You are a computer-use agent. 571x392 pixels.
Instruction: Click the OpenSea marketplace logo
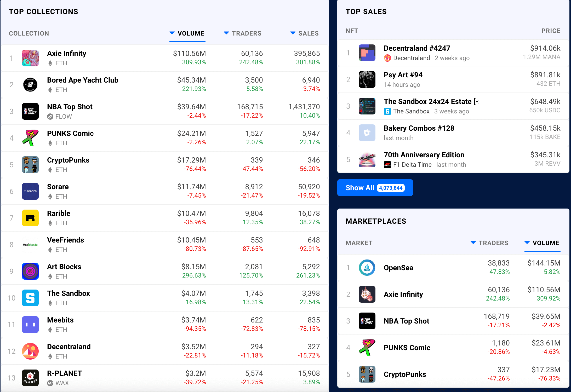click(x=367, y=268)
